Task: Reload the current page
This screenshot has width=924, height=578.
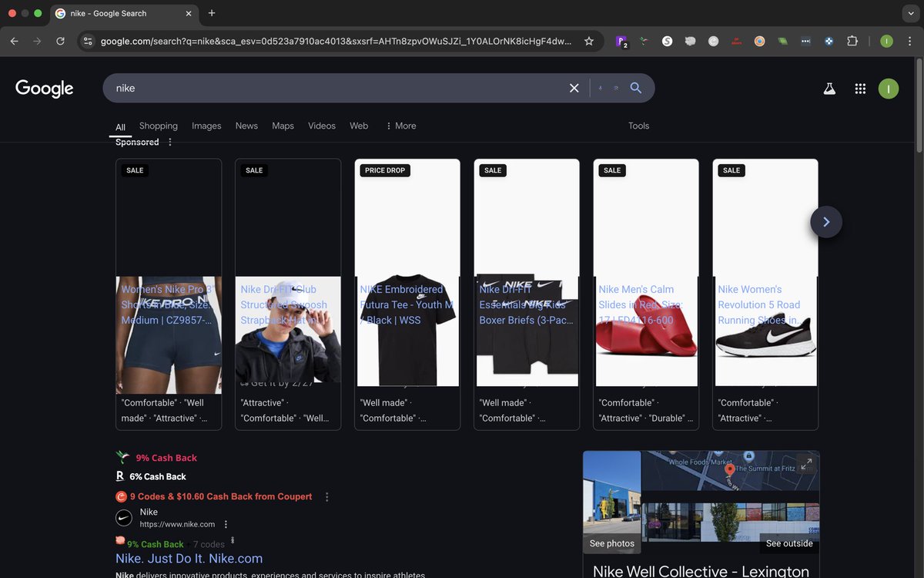Action: [x=60, y=41]
